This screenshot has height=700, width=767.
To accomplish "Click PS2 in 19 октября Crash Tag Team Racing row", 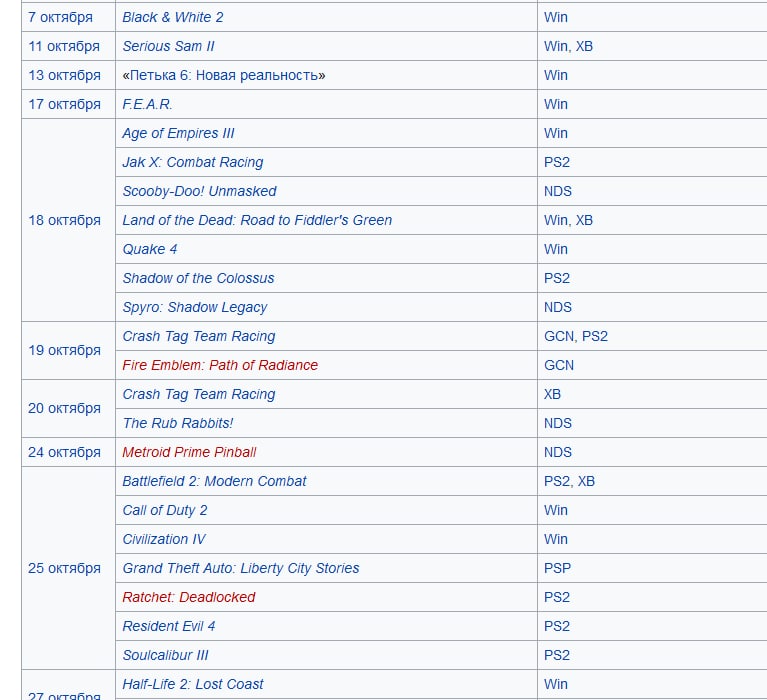I will click(x=595, y=336).
